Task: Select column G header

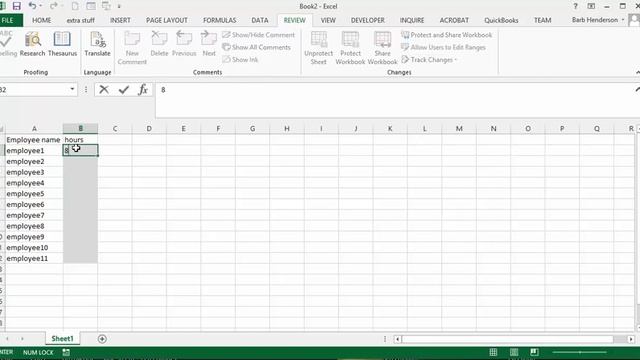Action: (x=252, y=129)
